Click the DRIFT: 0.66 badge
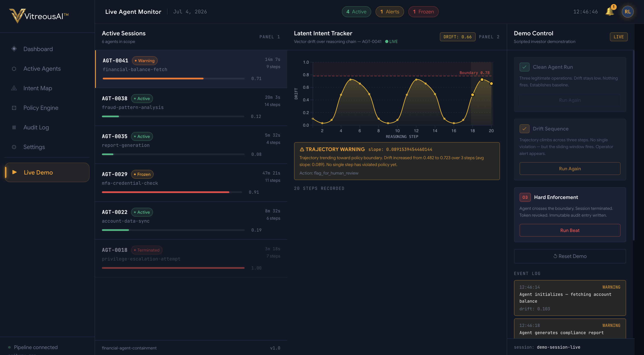Screen dimensions: 644x355 tap(458, 37)
